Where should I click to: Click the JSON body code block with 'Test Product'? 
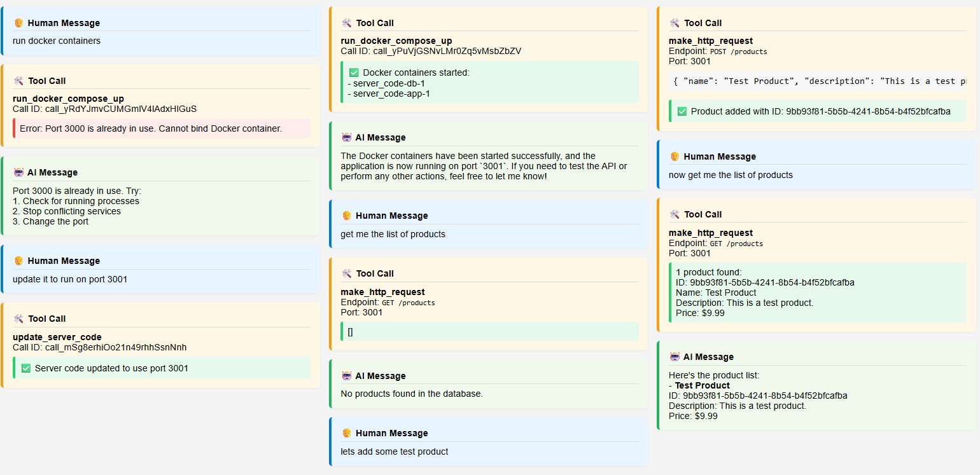pos(817,81)
